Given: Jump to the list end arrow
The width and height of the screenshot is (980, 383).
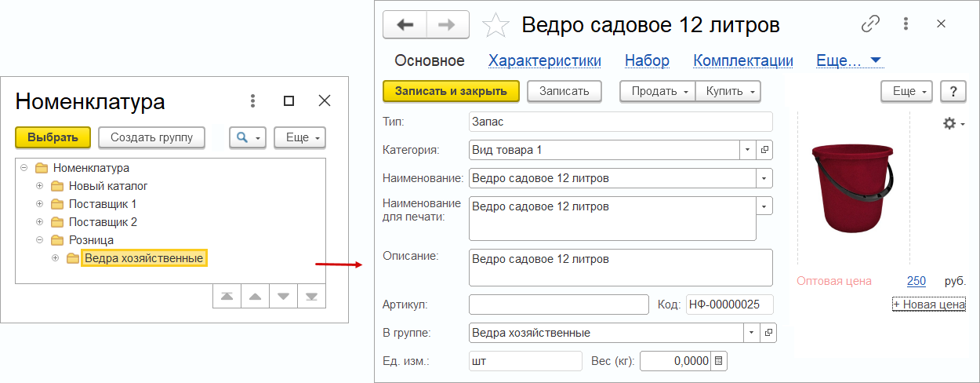Looking at the screenshot, I should 311,296.
